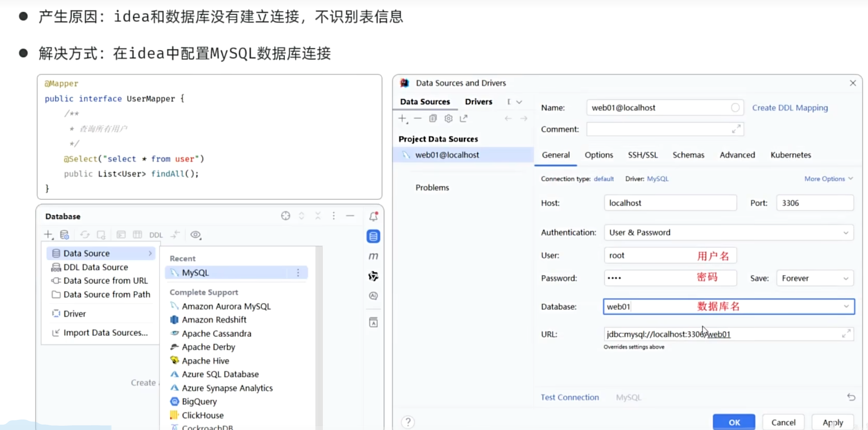Click the revert arrow icon near Test Connection
The width and height of the screenshot is (868, 430).
tap(851, 397)
